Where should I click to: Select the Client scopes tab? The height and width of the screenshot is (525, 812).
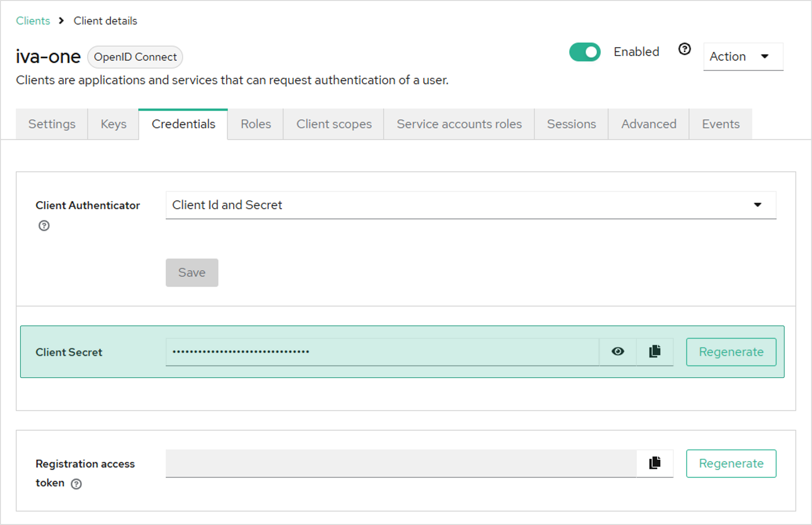333,124
